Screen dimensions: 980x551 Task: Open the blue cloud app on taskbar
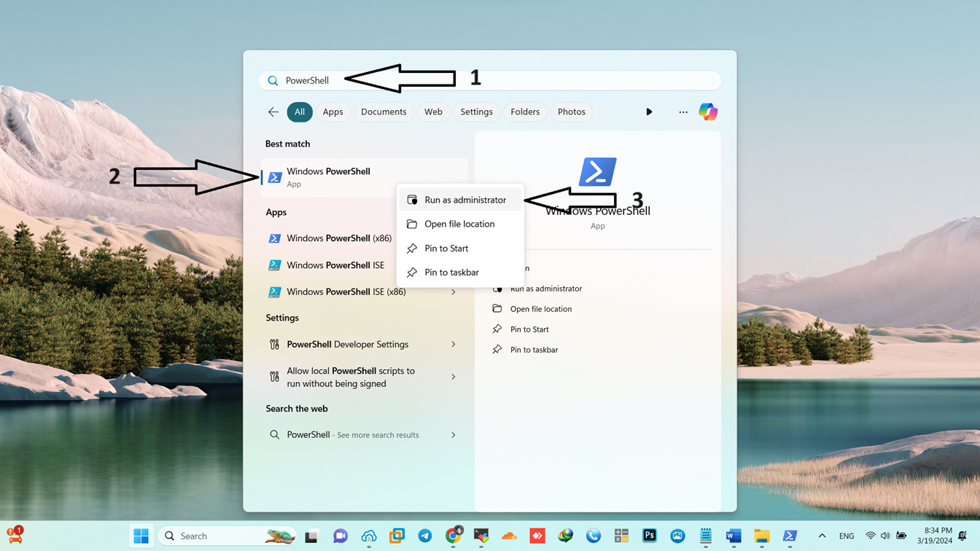(369, 536)
